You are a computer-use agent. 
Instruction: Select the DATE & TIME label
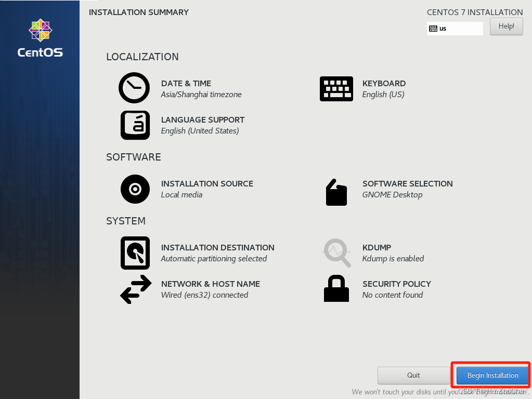[186, 84]
